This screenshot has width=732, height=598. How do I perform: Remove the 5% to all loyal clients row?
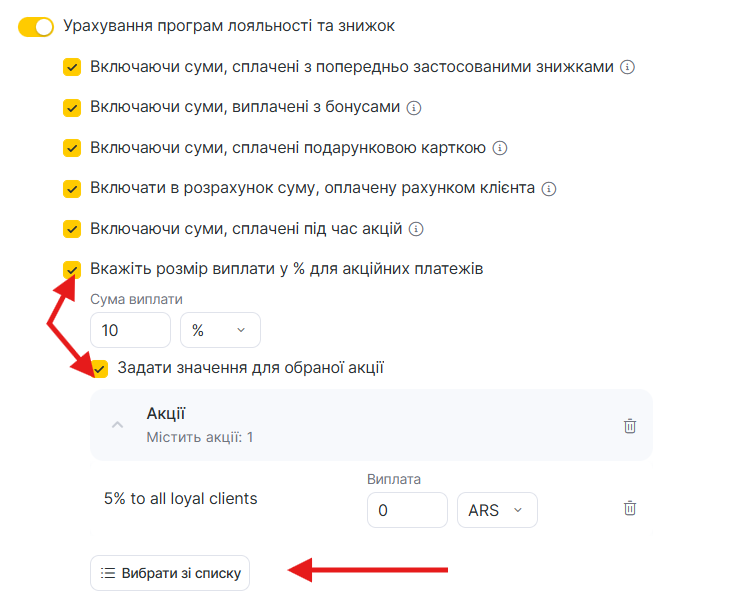coord(630,509)
